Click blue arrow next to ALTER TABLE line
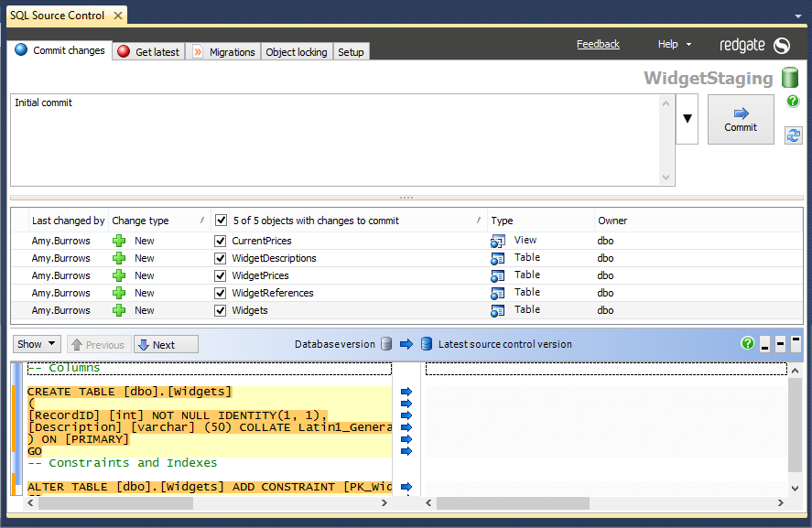Image resolution: width=812 pixels, height=528 pixels. 406,487
